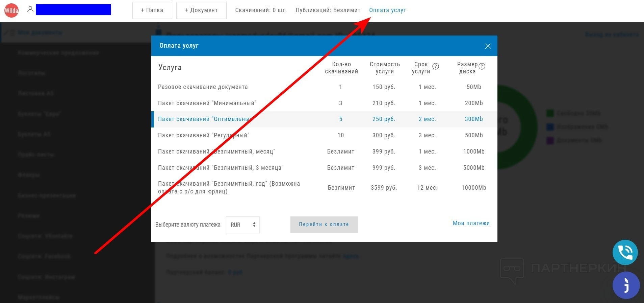Click the "250 руб." price cell
The width and height of the screenshot is (644, 303).
coord(384,119)
